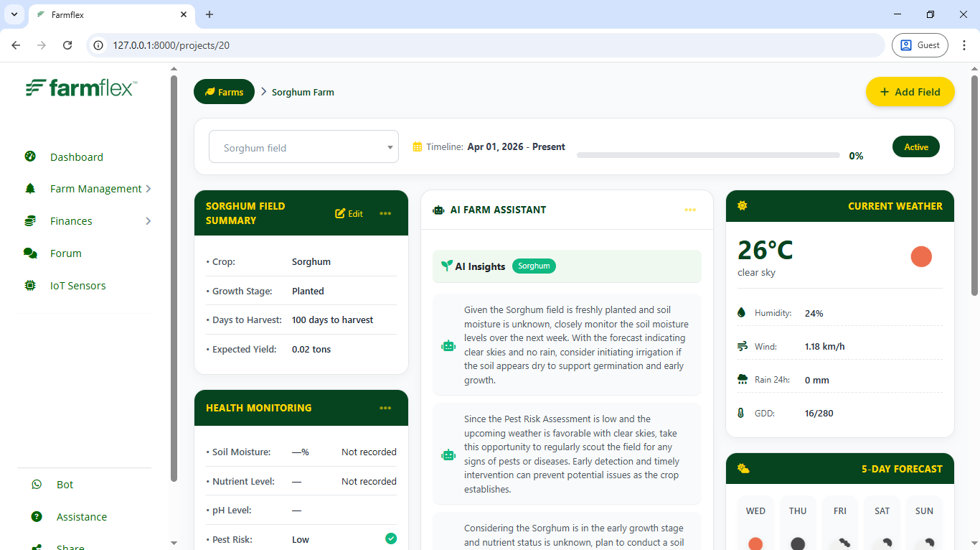Open AI Farm Assistant three-dot menu
This screenshot has width=980, height=550.
coord(690,210)
